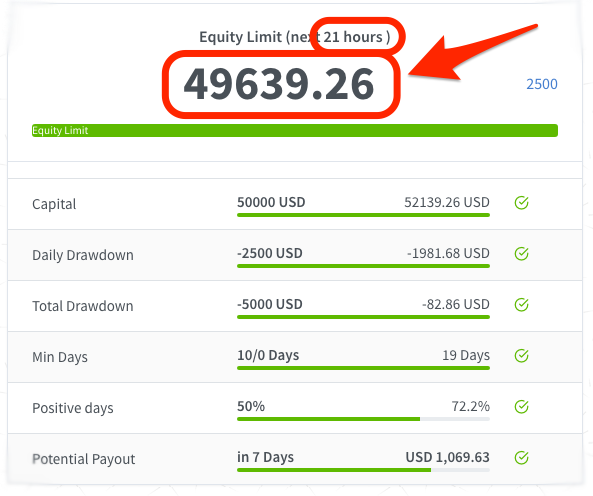593x496 pixels.
Task: Select the Capital row label
Action: pos(54,204)
